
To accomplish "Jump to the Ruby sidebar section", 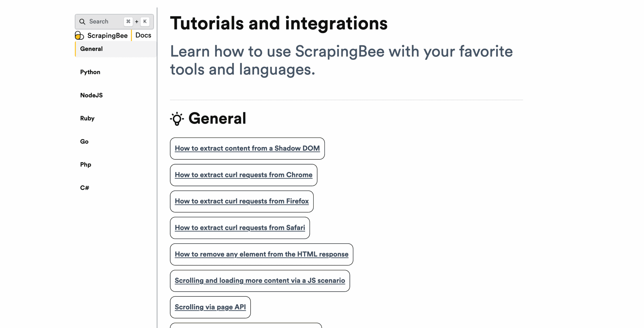I will (x=87, y=118).
